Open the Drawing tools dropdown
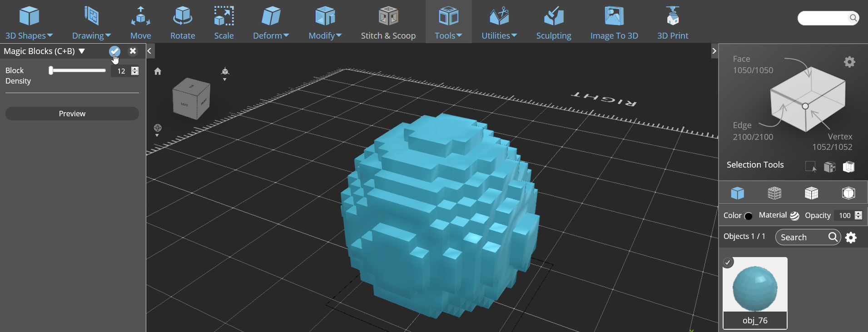Screen dimensions: 868x332 click(91, 22)
